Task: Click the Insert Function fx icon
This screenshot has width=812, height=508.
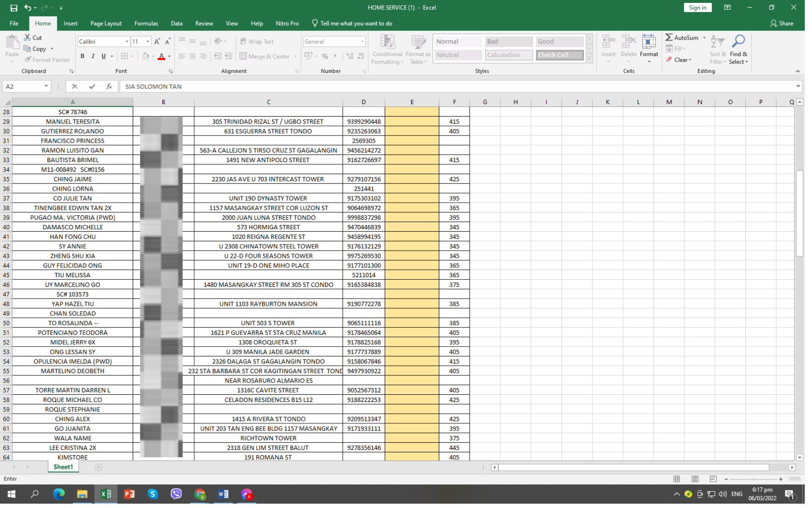Action: pos(109,87)
